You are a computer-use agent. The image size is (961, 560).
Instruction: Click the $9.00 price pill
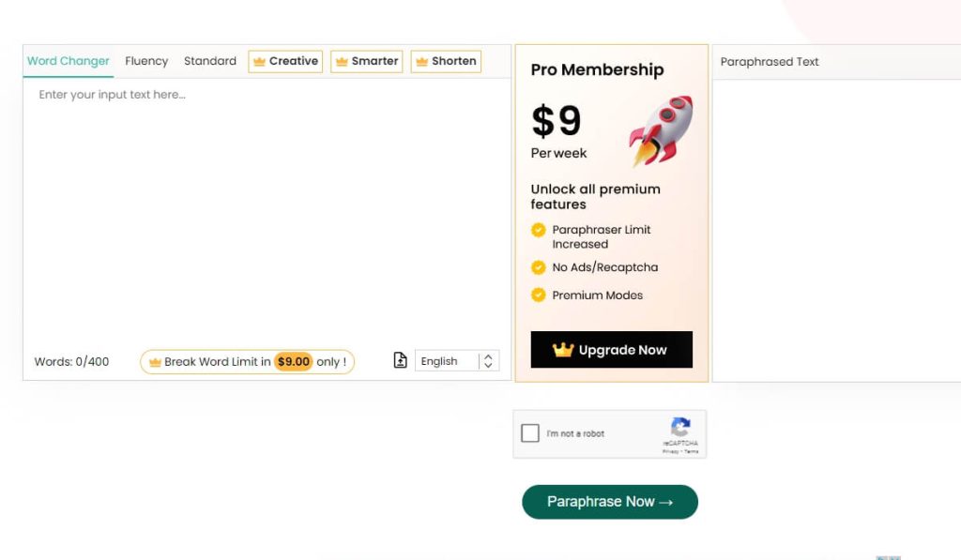(x=293, y=362)
